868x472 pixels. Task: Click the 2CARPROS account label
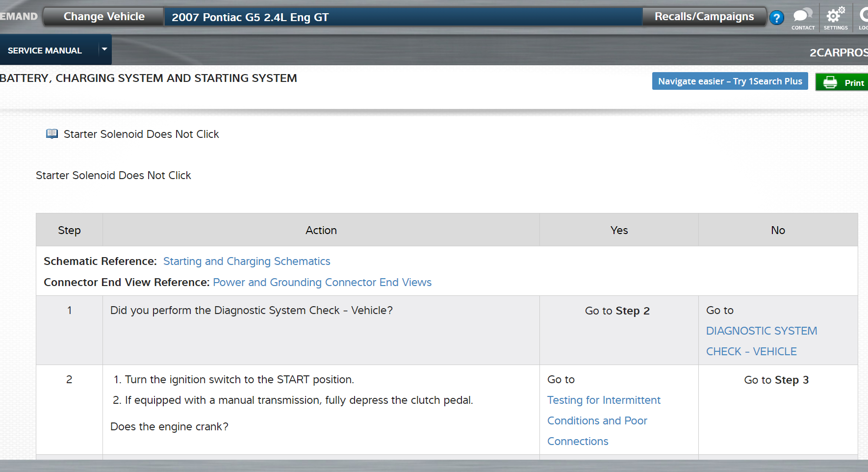(838, 52)
